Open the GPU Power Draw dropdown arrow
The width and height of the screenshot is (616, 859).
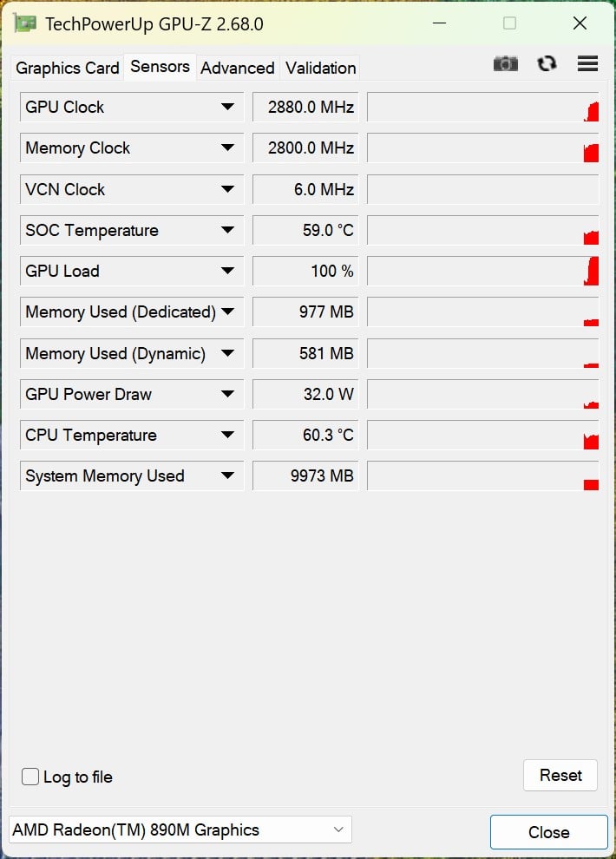pos(227,394)
